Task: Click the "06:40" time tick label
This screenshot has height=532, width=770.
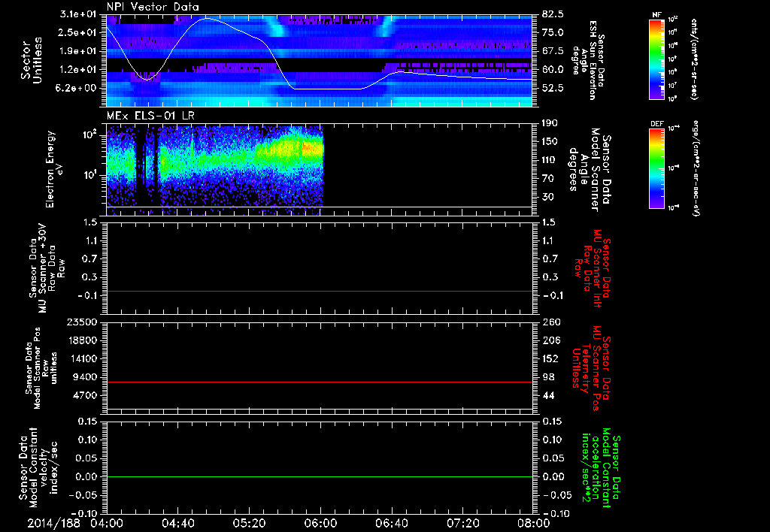Action: point(391,523)
